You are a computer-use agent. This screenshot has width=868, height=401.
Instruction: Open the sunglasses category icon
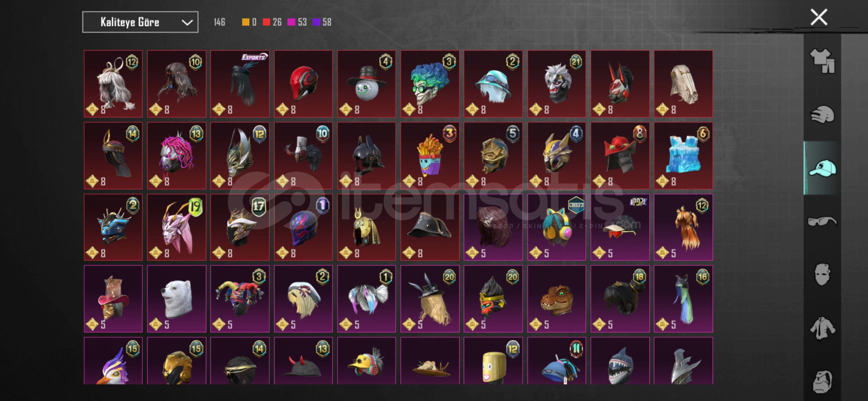(x=822, y=221)
